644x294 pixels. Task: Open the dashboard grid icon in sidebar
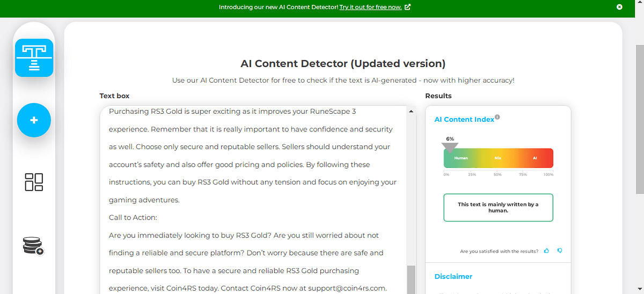34,182
